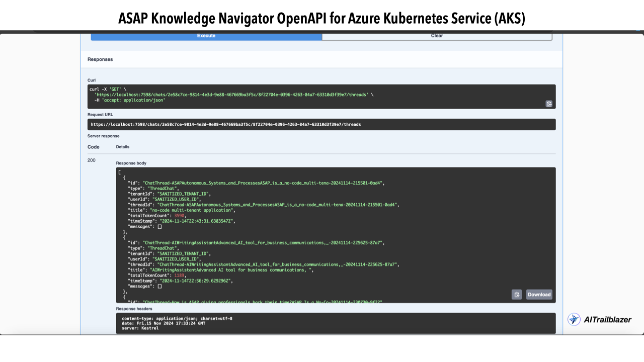Click the Response headers block
This screenshot has width=644, height=362.
[336, 323]
